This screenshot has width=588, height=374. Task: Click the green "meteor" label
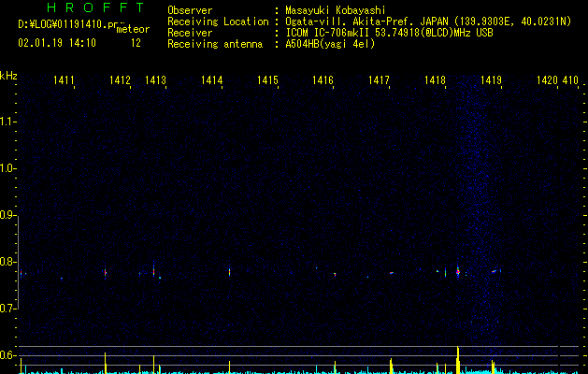(133, 29)
